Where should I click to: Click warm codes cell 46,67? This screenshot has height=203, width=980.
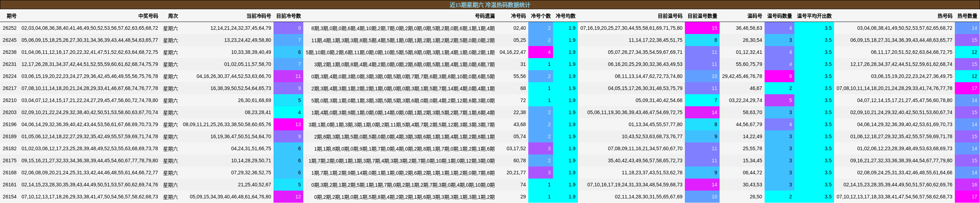pos(756,88)
